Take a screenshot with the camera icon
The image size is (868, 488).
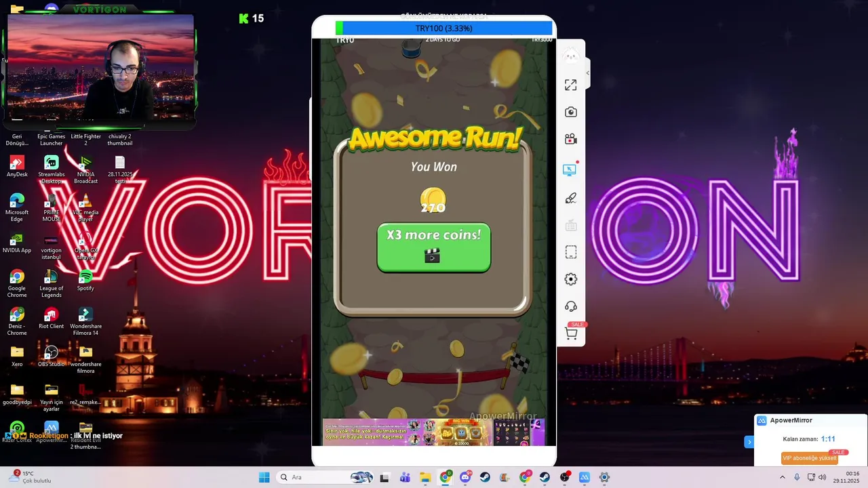pyautogui.click(x=571, y=112)
